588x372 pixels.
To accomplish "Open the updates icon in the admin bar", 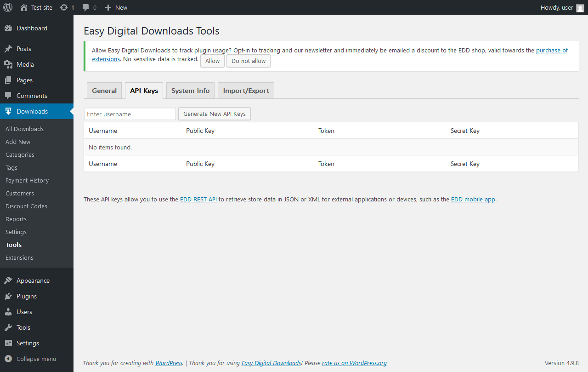I will point(64,7).
